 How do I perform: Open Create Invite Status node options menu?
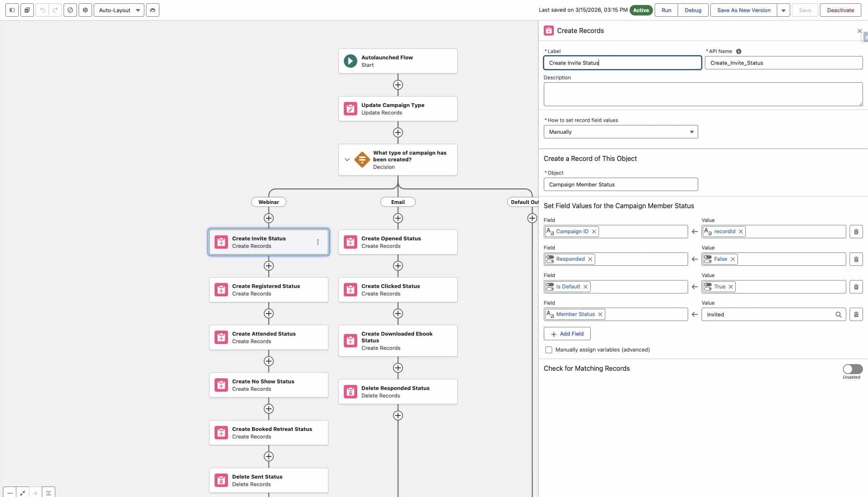tap(318, 242)
